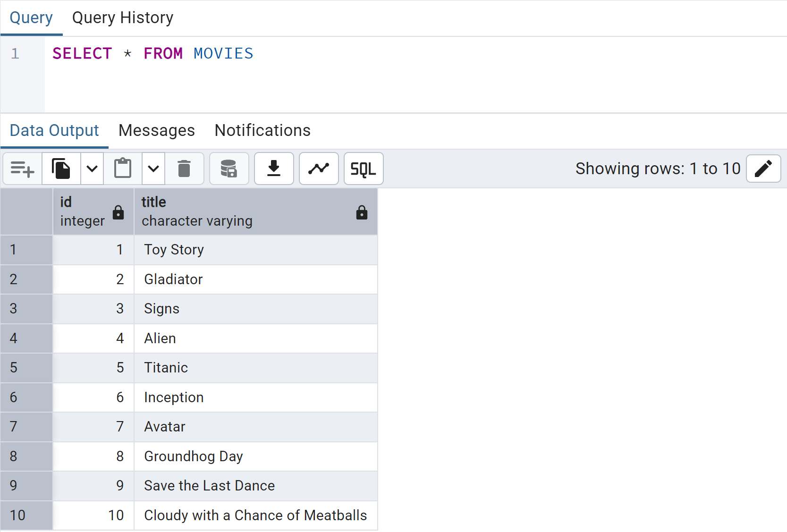Click the Titanic title cell

256,368
